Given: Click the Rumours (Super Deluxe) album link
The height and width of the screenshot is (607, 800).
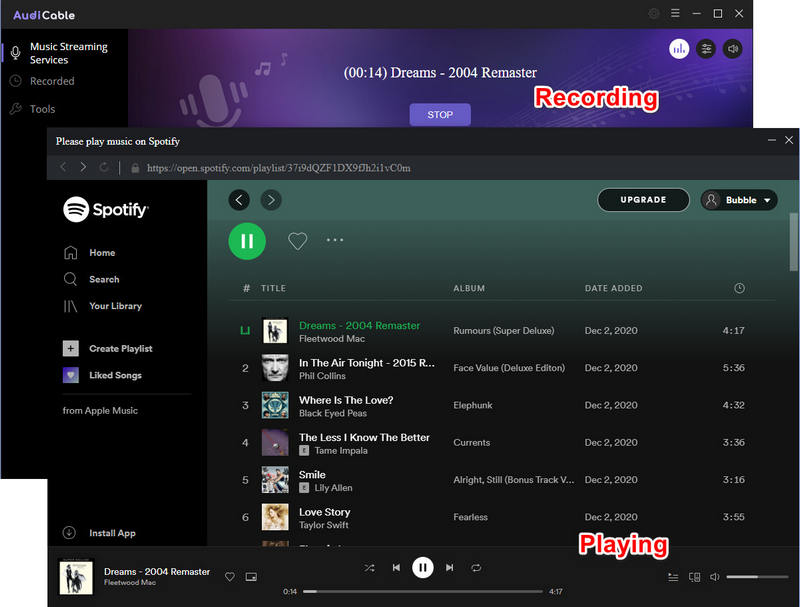Looking at the screenshot, I should [504, 331].
